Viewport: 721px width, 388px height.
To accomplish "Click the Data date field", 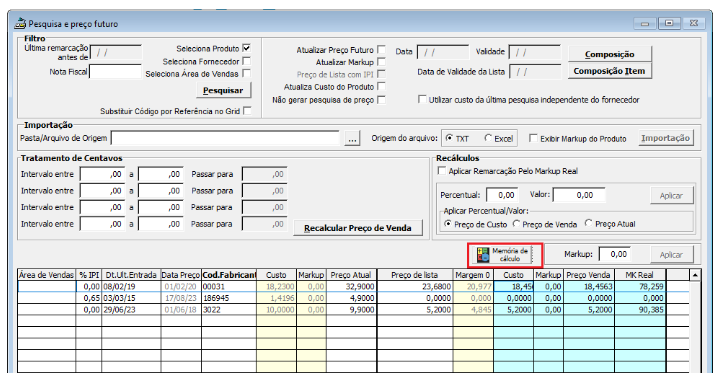I will tap(443, 52).
